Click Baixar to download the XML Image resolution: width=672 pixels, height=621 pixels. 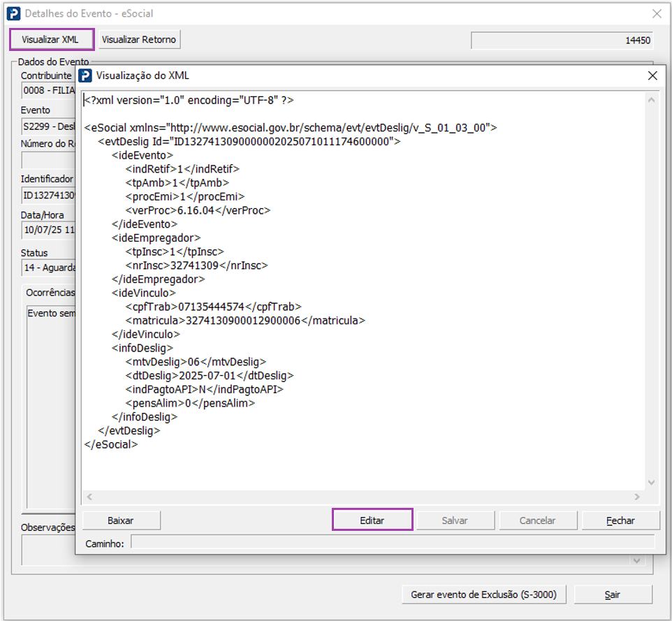(121, 520)
